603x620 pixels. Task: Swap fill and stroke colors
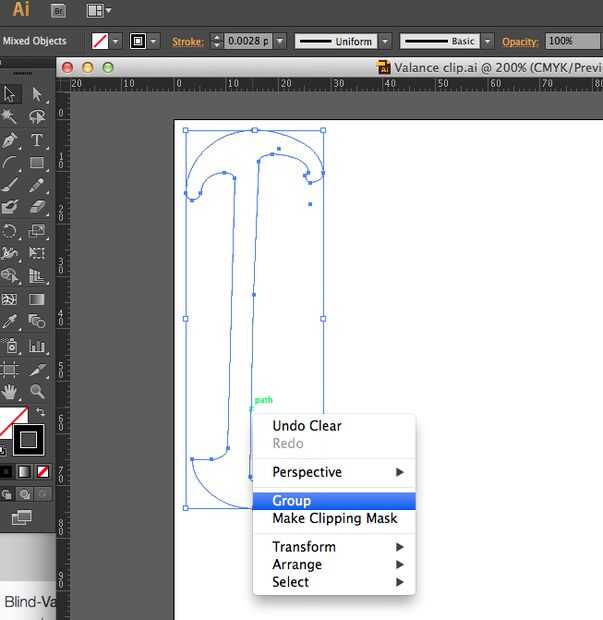coord(41,412)
